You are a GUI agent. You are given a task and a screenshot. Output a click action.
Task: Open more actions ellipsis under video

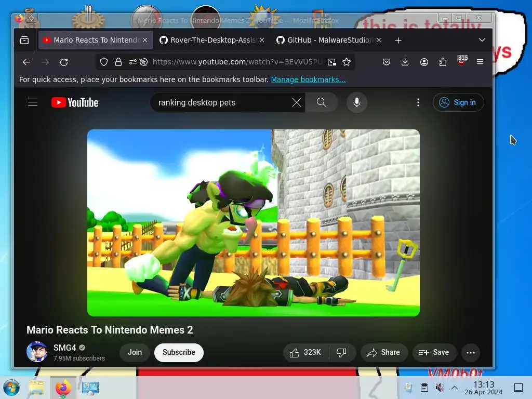471,353
